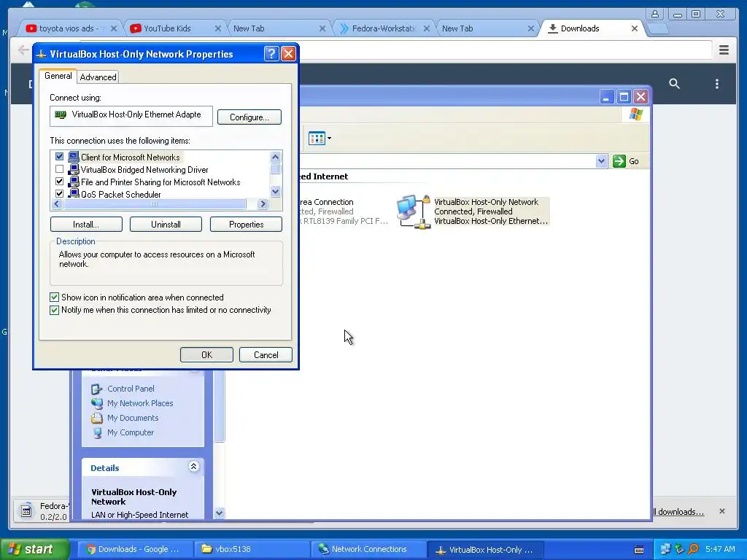Close the YouTube Kids tab
This screenshot has height=560, width=747.
pyautogui.click(x=217, y=28)
